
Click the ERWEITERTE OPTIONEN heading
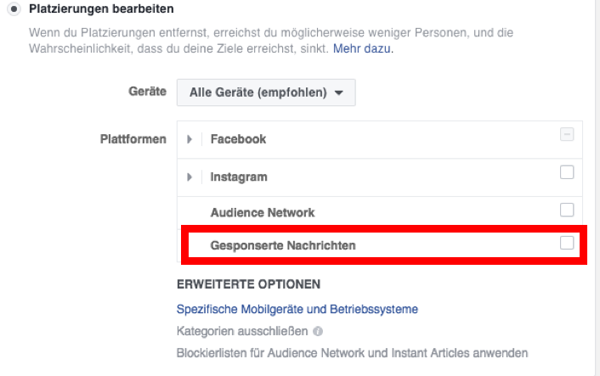[249, 285]
